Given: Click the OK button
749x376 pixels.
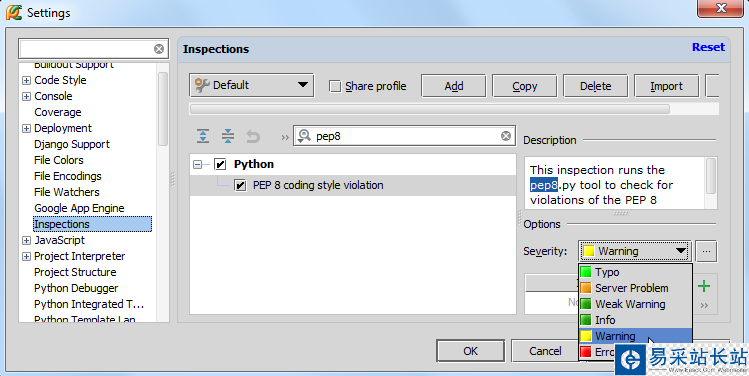Looking at the screenshot, I should 471,351.
